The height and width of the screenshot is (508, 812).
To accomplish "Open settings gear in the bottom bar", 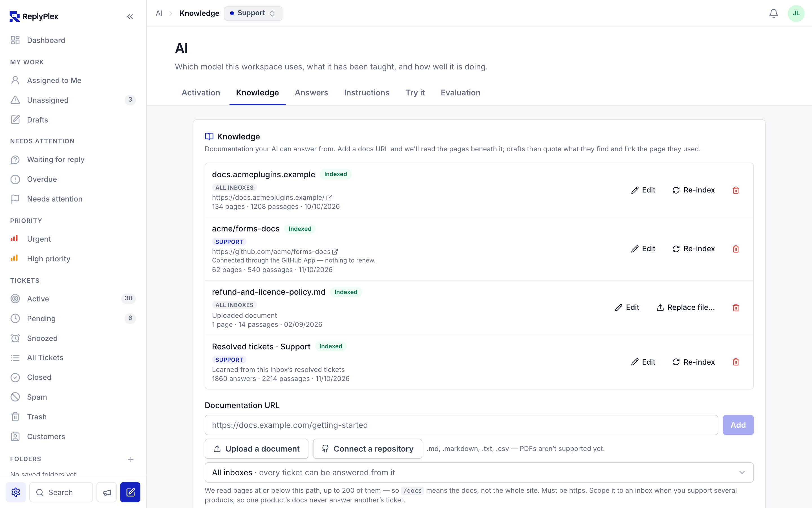I will [16, 492].
